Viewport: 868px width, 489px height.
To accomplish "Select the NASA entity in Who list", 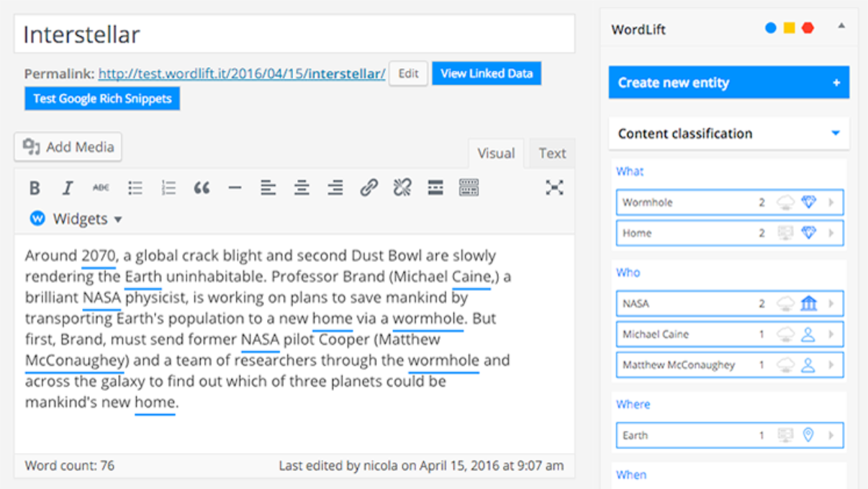I will pyautogui.click(x=729, y=304).
